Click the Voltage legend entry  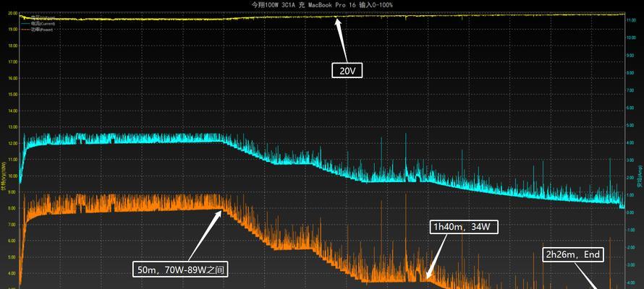[x=38, y=17]
